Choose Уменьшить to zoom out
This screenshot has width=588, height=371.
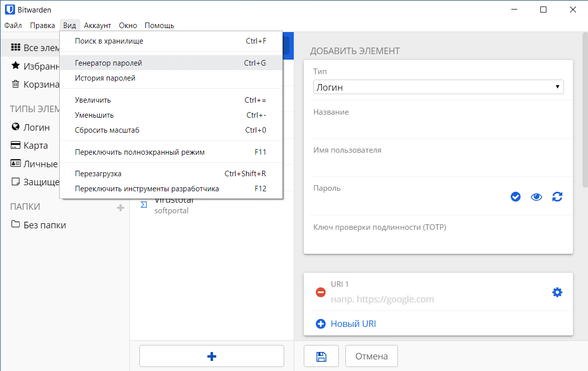171,115
